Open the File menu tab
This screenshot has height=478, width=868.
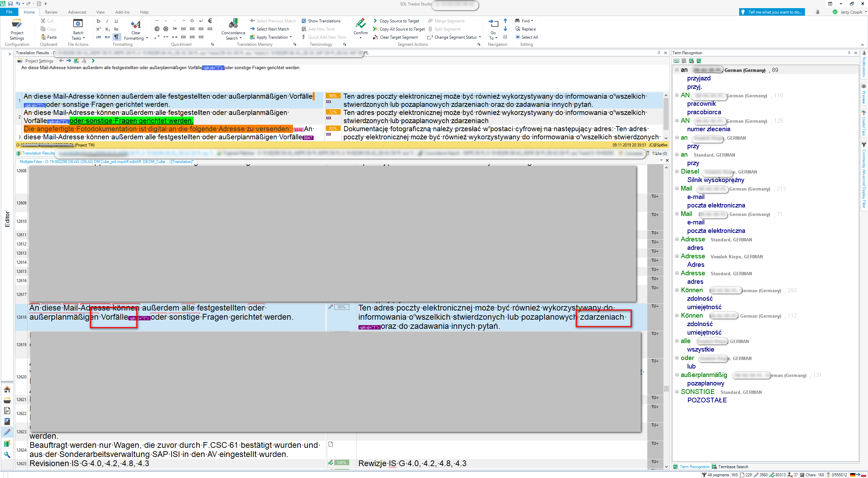click(9, 12)
